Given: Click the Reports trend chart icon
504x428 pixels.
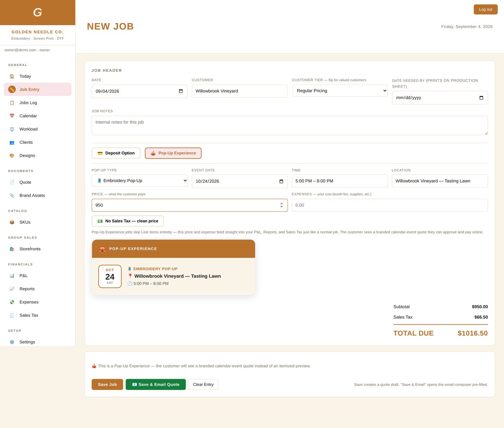Looking at the screenshot, I should click(x=12, y=289).
